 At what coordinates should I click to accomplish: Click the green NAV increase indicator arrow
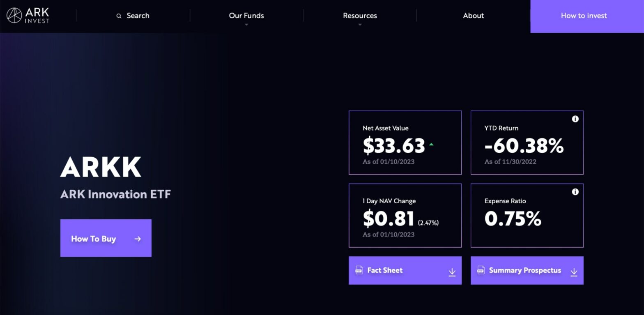coord(431,144)
